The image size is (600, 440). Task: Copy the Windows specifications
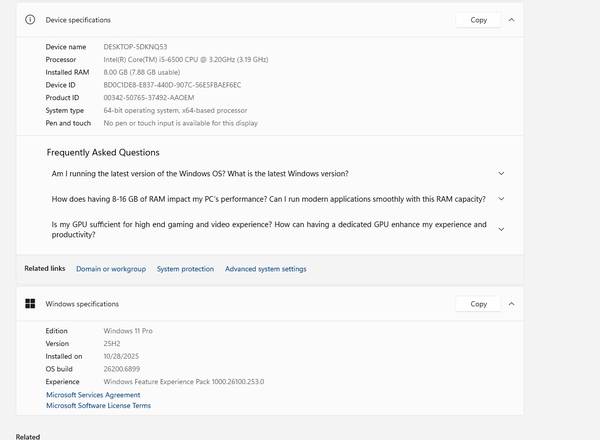pyautogui.click(x=478, y=304)
